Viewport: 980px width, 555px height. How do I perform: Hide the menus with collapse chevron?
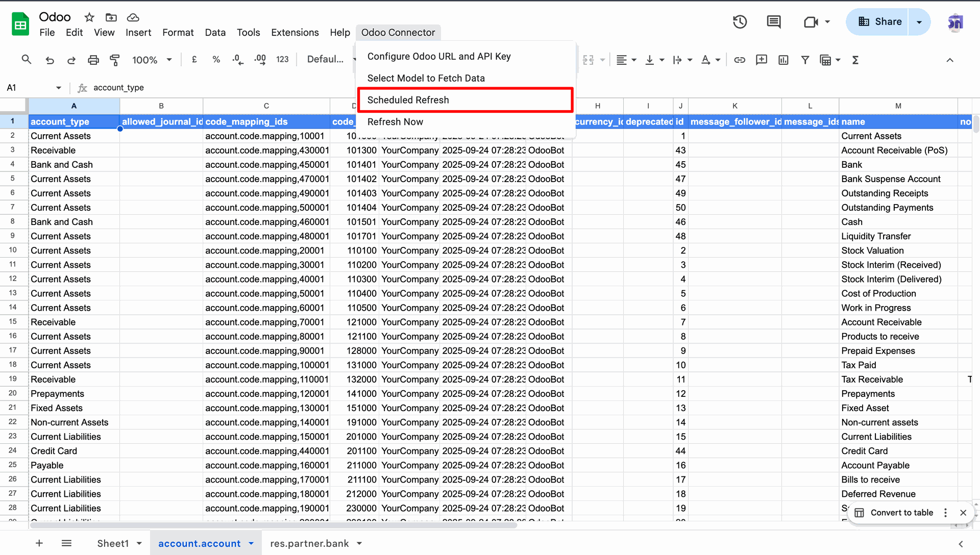click(x=949, y=60)
